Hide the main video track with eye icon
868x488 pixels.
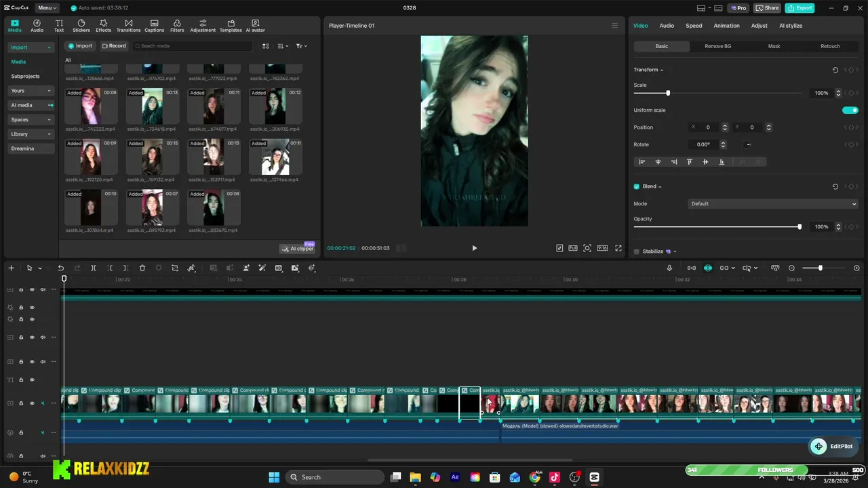click(32, 403)
